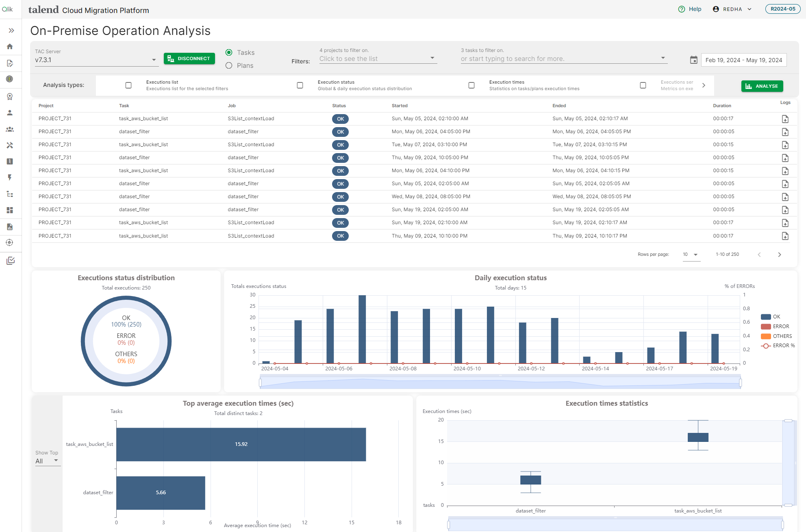This screenshot has height=532, width=806.
Task: Click the logs icon for first execution row
Action: [784, 118]
